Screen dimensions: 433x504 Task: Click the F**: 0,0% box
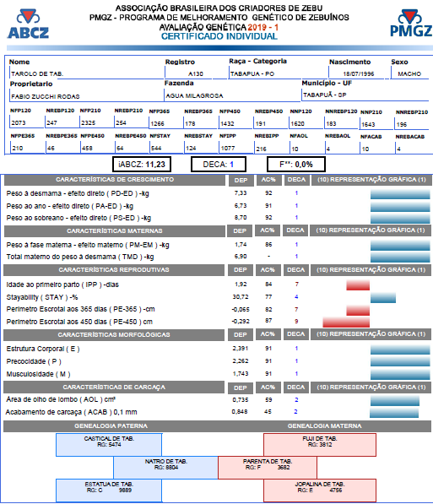(296, 165)
